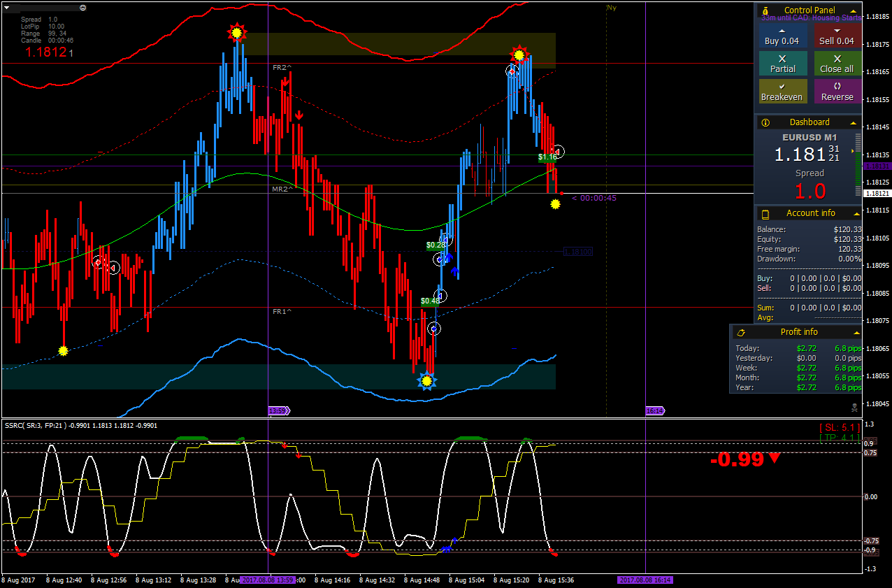Click the info icon beside Dashboard
Screen dimensions: 892x588
tap(766, 122)
